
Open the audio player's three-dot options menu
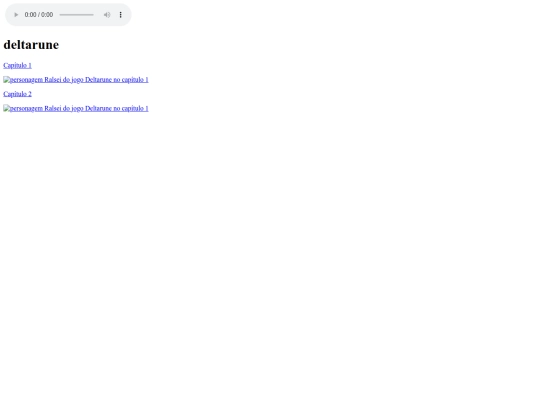[x=121, y=15]
